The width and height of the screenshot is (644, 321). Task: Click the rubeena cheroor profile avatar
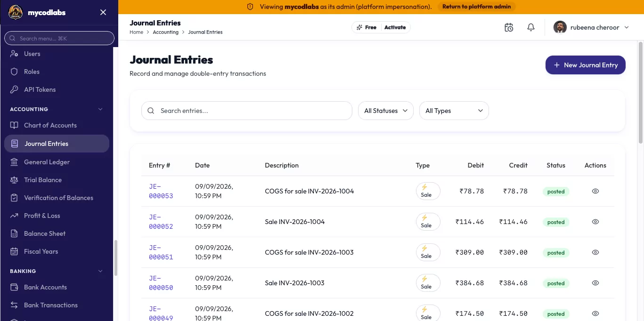[560, 27]
